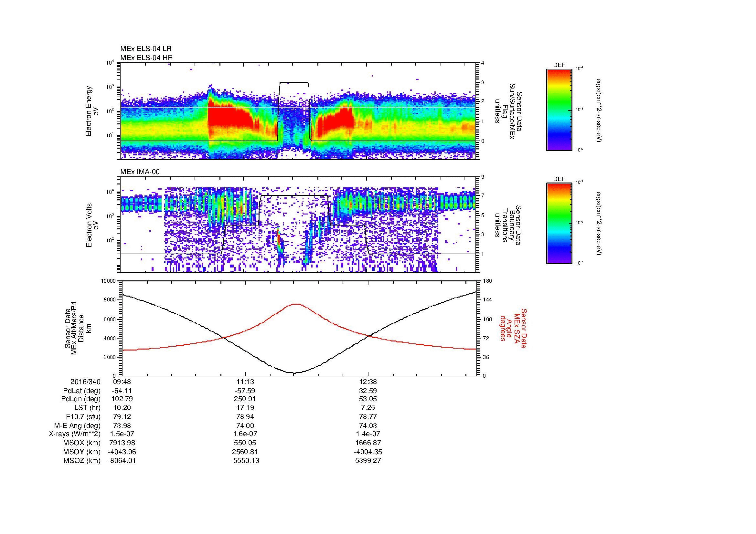
Task: Click the 'MEx ELS-04 HR' plot title
Action: tap(146, 58)
